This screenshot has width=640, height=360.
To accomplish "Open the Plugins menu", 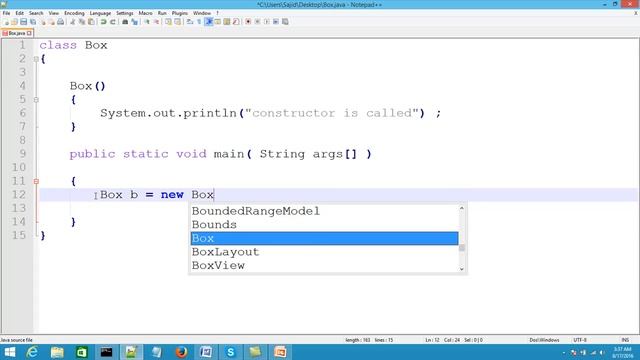I will [180, 13].
